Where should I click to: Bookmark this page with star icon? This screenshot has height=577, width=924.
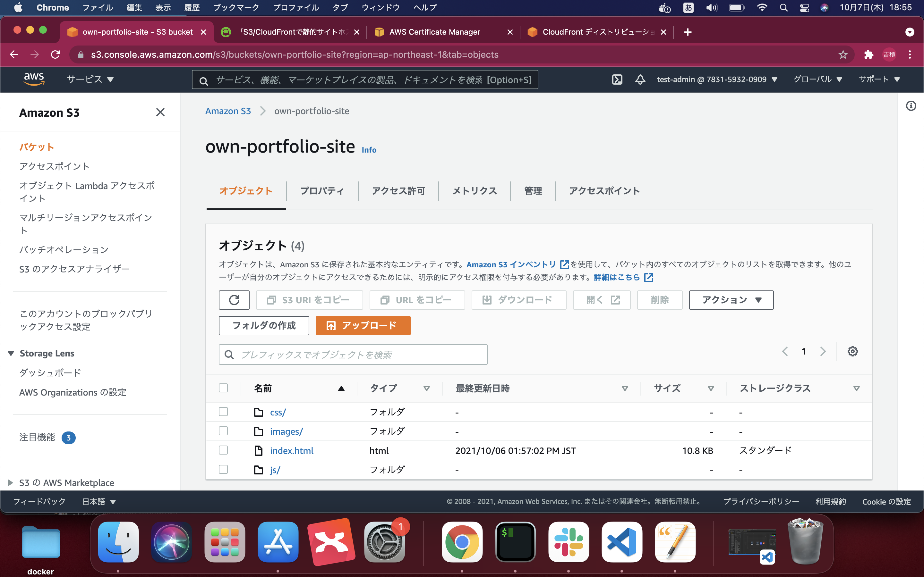coord(843,54)
